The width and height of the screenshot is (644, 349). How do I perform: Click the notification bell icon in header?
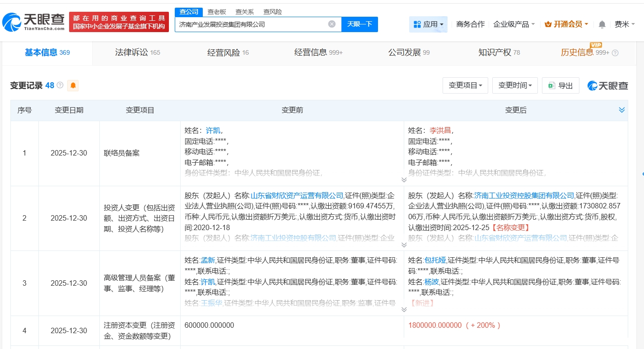tap(602, 24)
